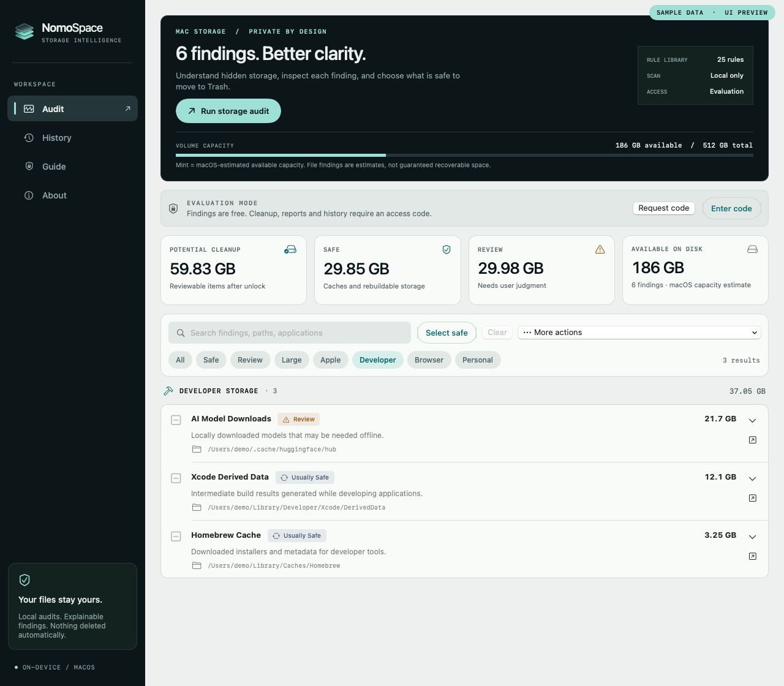
Task: Show all findings with the All chip
Action: point(180,360)
